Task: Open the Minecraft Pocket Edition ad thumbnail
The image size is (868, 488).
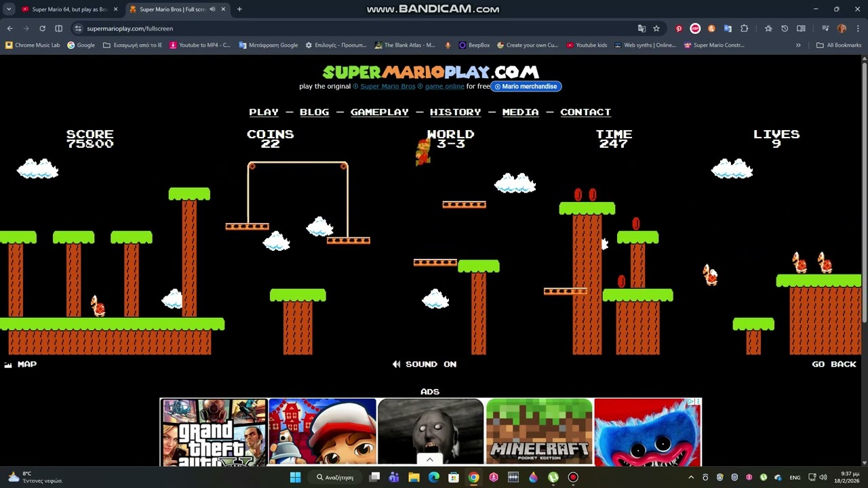Action: click(539, 432)
